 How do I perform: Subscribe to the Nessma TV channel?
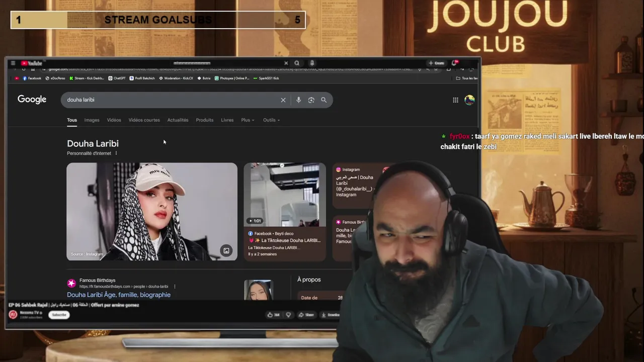tap(59, 315)
